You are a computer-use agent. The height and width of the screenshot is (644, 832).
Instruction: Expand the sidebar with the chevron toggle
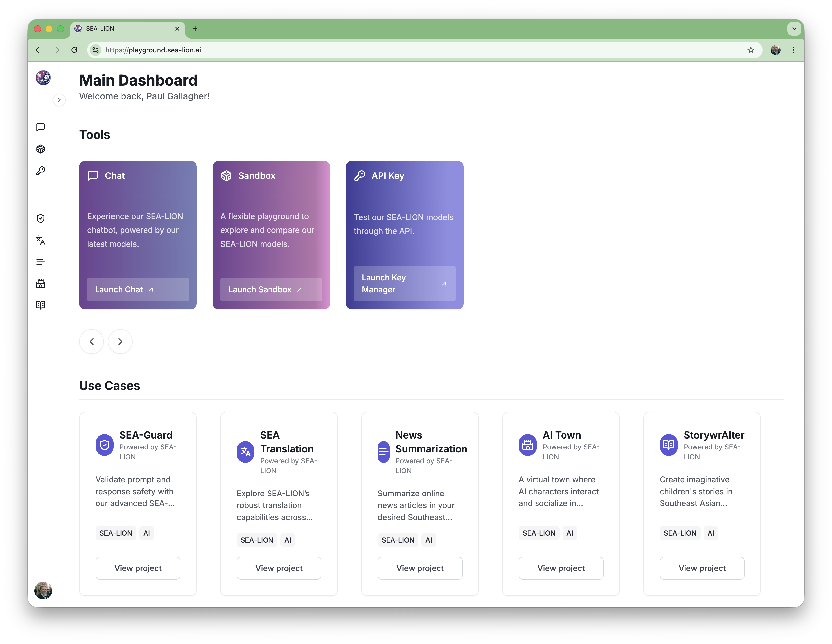click(59, 100)
